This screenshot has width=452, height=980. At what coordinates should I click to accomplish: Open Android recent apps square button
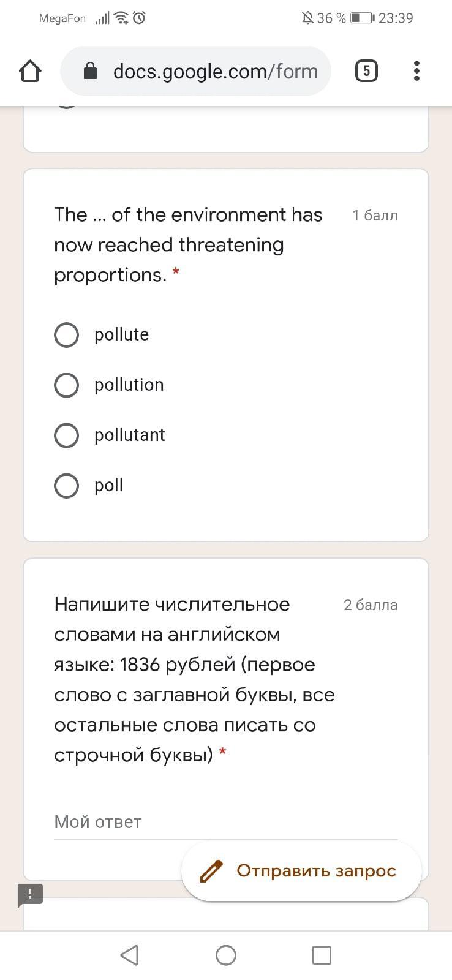[322, 955]
